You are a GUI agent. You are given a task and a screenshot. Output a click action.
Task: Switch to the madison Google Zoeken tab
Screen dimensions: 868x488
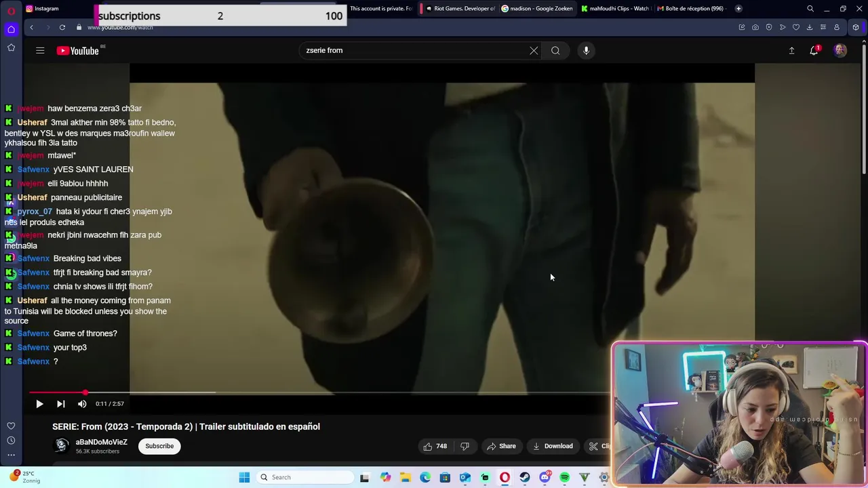point(537,8)
